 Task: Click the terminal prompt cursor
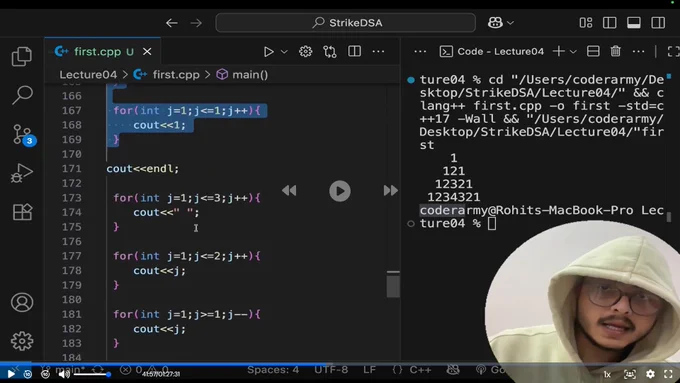[x=492, y=223]
